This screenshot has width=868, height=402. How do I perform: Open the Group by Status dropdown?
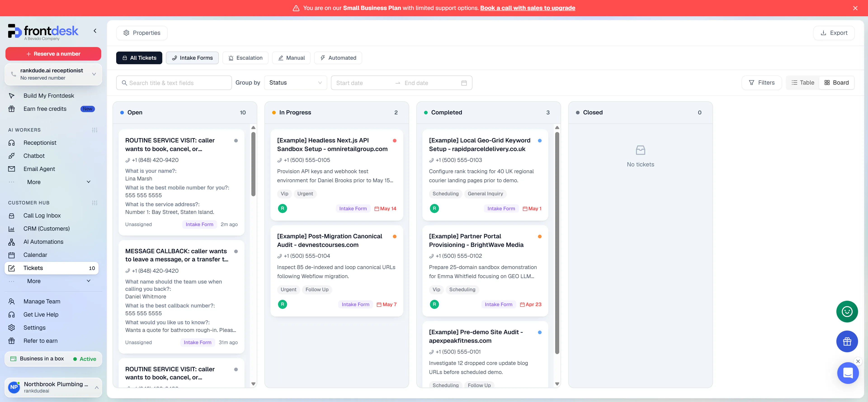295,83
